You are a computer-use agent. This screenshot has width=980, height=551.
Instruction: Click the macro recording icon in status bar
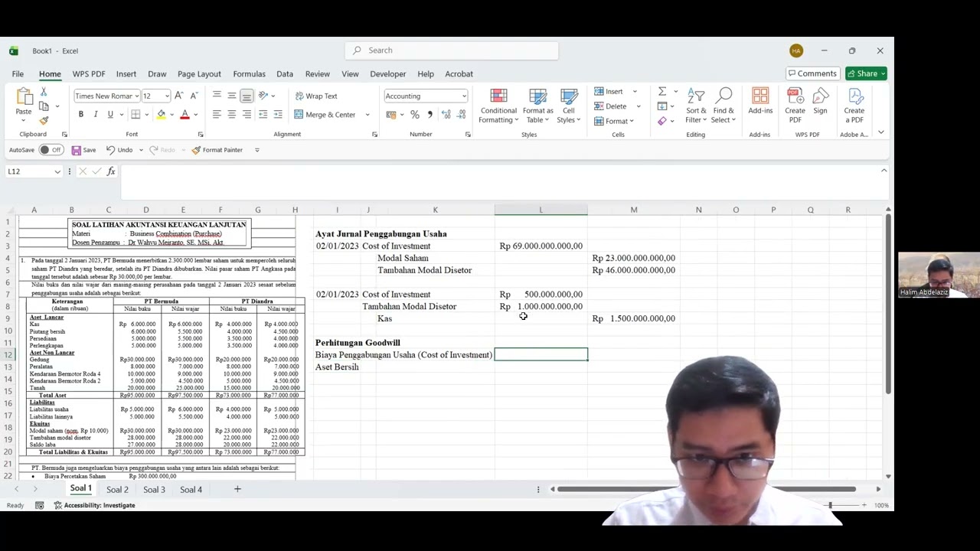coord(39,505)
